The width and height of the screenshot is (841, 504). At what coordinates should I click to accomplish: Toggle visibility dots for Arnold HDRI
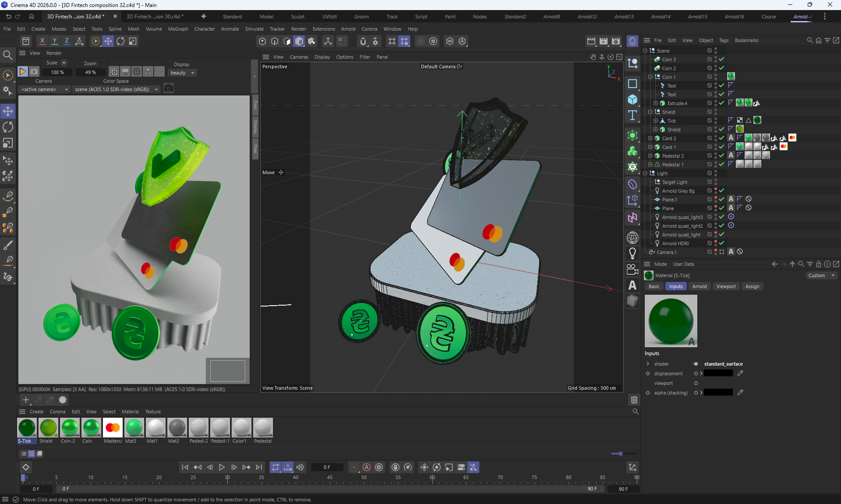point(716,243)
